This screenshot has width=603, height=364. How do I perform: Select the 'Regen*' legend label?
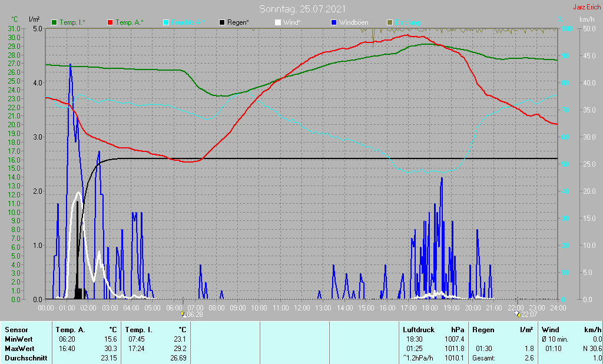pos(238,22)
